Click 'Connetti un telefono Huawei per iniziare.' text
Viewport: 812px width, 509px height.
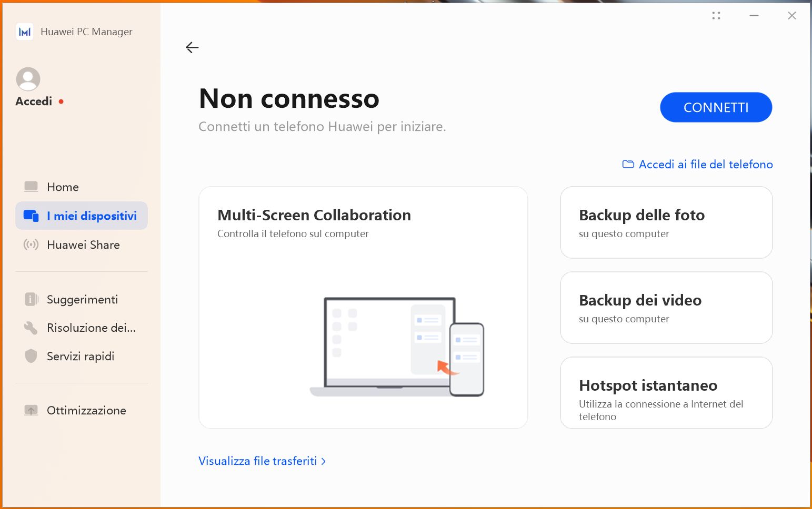pyautogui.click(x=322, y=127)
